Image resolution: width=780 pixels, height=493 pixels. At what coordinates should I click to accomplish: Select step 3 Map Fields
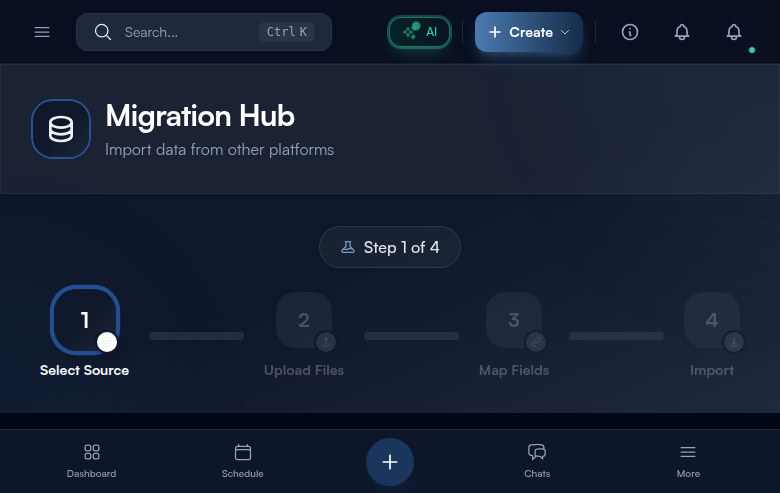pyautogui.click(x=514, y=321)
